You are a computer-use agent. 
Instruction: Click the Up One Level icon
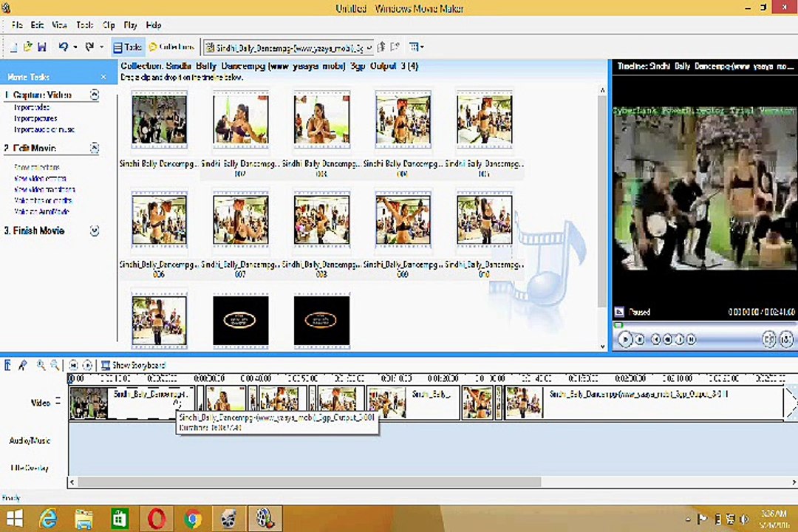click(x=381, y=47)
